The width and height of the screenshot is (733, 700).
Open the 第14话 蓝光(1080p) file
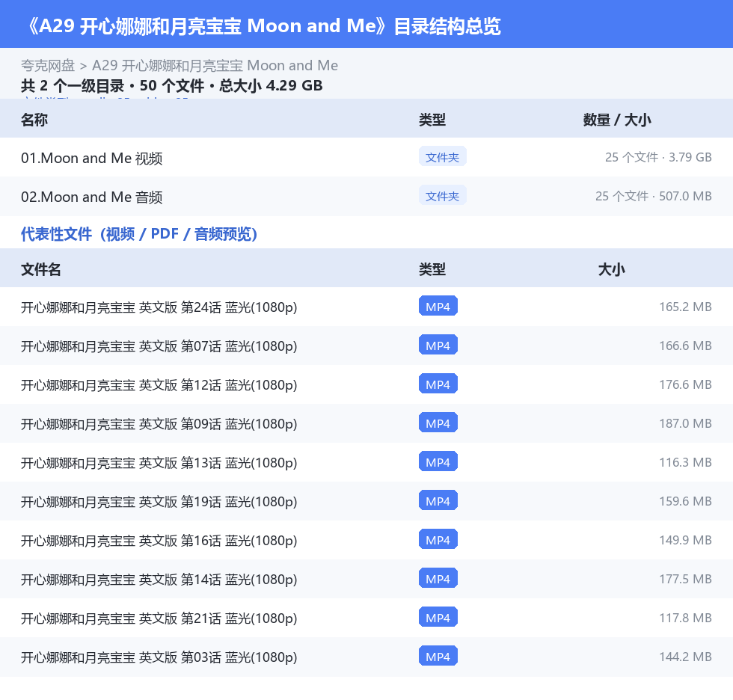click(x=159, y=580)
